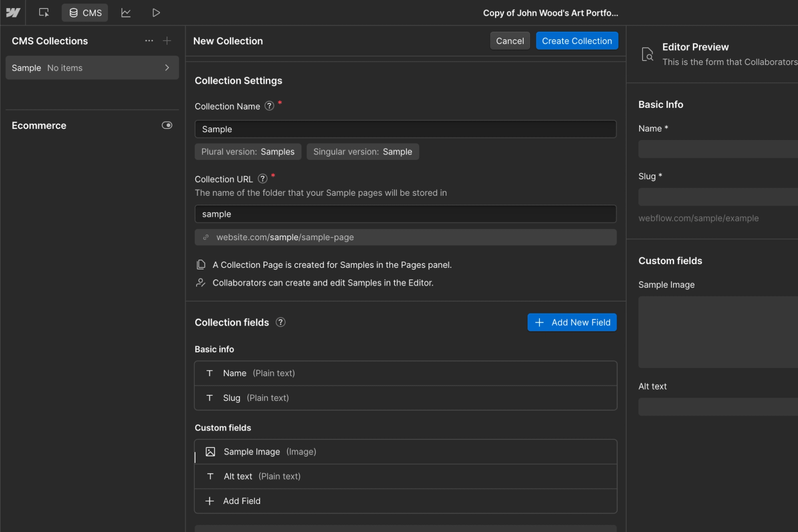The width and height of the screenshot is (798, 532).
Task: Click the Webflow logo icon
Action: point(13,13)
